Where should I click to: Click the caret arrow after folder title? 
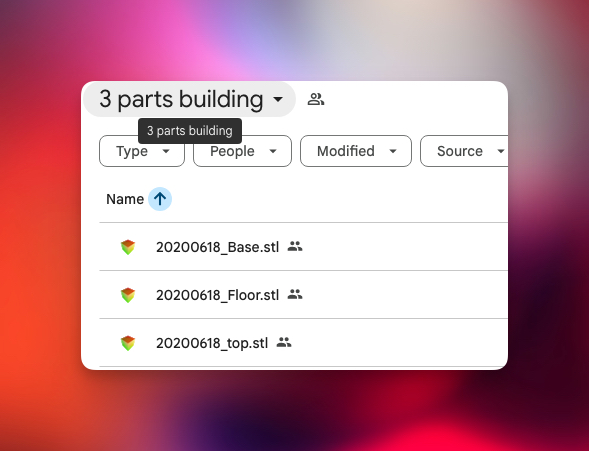click(278, 100)
